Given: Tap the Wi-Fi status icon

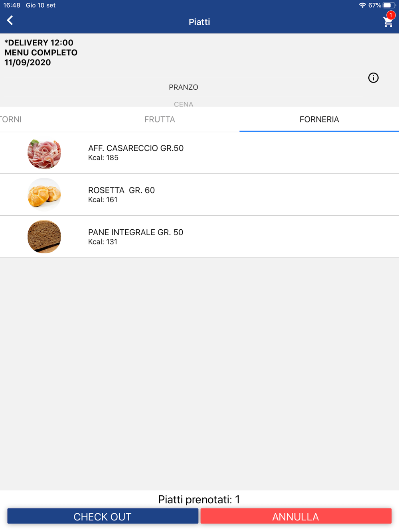Looking at the screenshot, I should (362, 5).
